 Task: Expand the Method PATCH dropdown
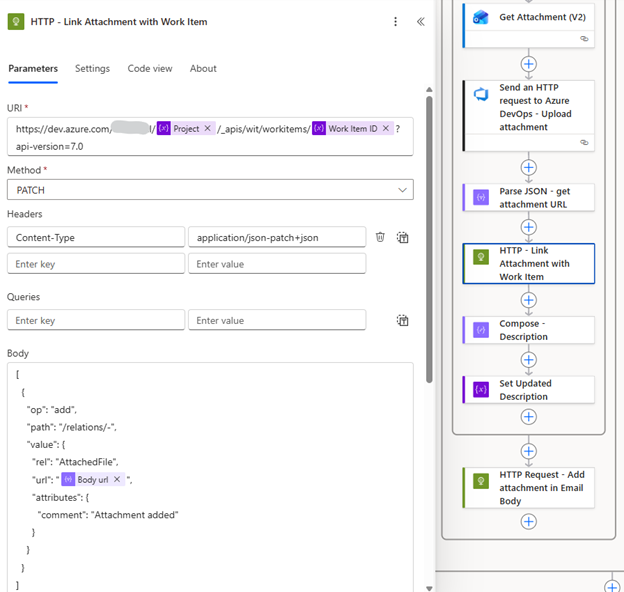tap(210, 190)
